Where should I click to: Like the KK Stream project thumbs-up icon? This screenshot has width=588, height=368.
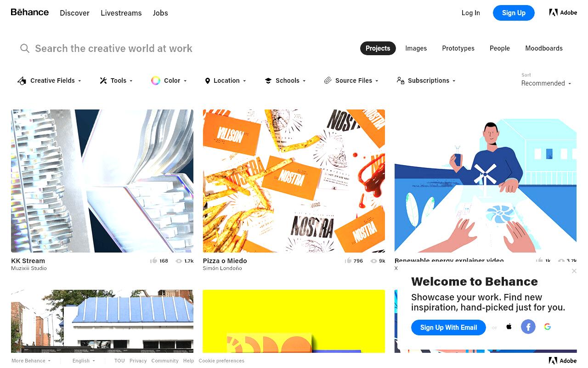(x=153, y=261)
